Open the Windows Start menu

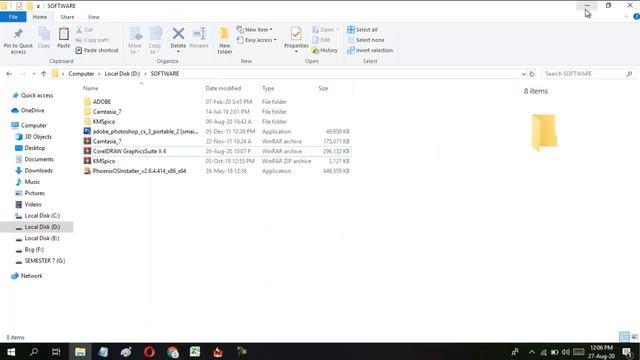(11, 352)
